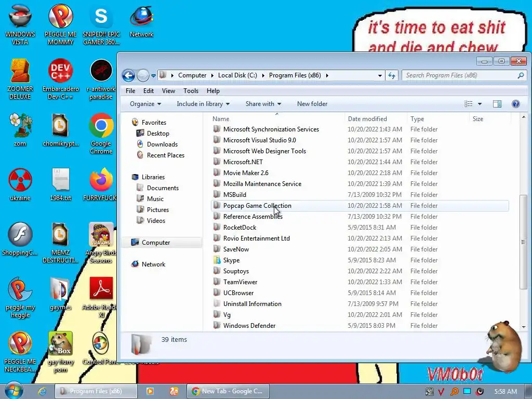532x399 pixels.
Task: Select the Angry Birds Seasons desktop icon
Action: click(101, 243)
